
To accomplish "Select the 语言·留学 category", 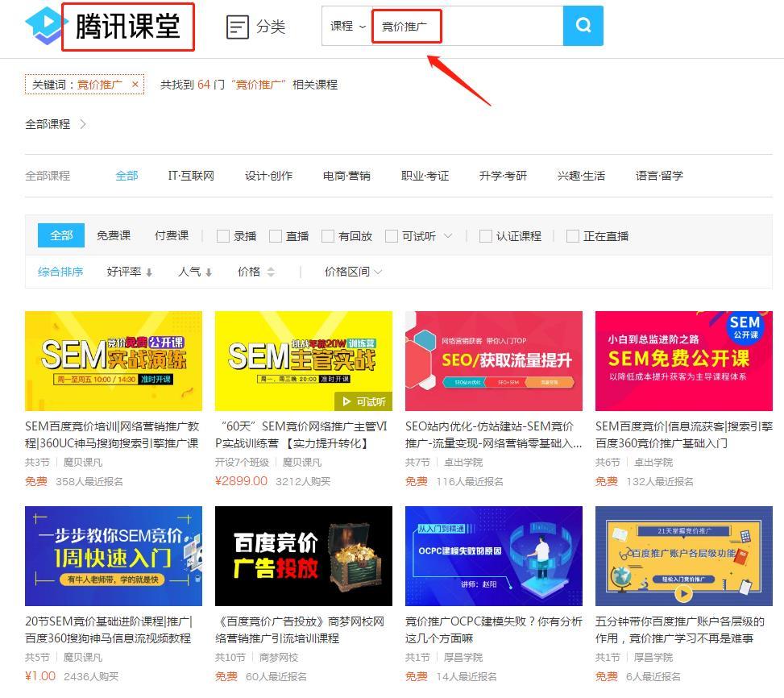I will pos(659,176).
